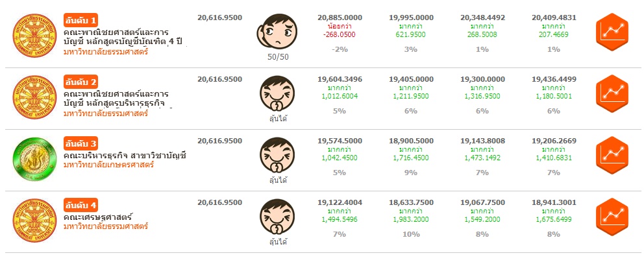
Task: Click the orange อันดับ 3 badge
Action: point(81,143)
